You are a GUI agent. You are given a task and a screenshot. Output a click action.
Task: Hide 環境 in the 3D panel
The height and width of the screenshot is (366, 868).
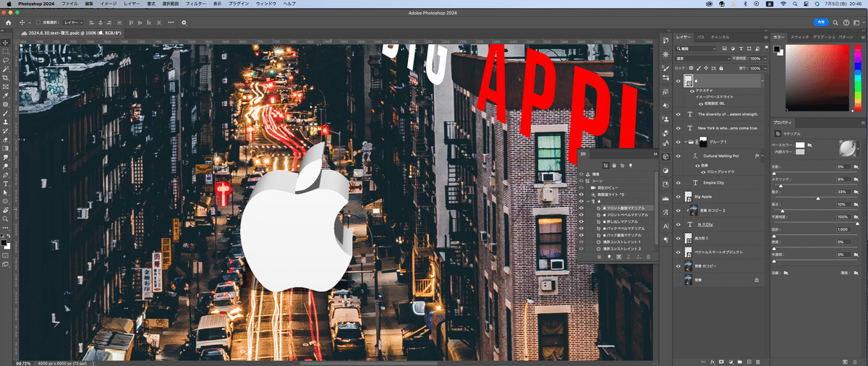pos(582,174)
